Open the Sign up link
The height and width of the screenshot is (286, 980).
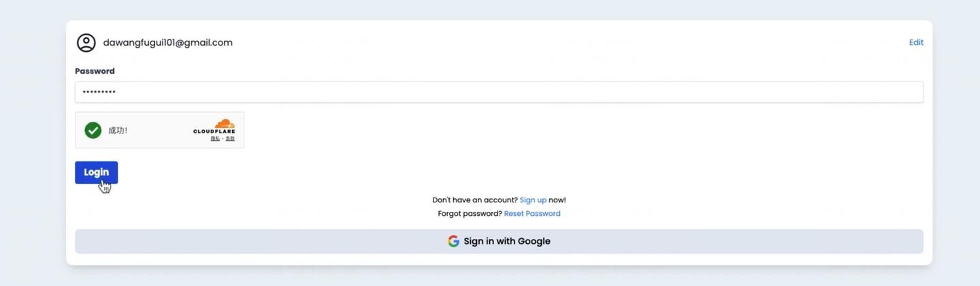(533, 200)
